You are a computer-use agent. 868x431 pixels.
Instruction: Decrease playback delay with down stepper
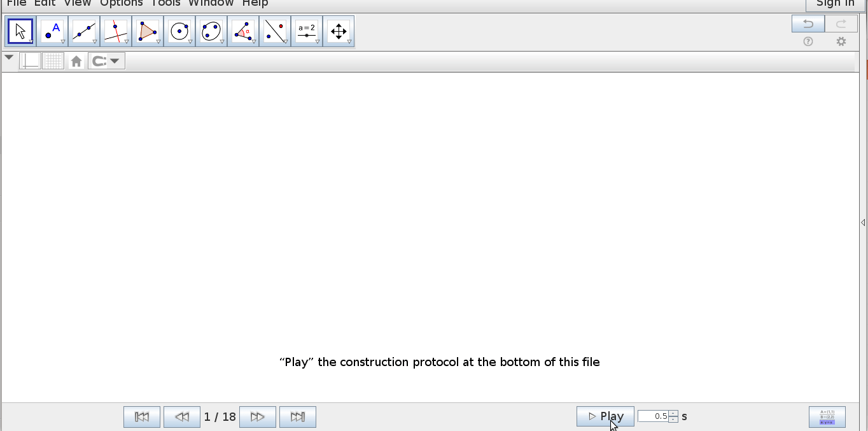pyautogui.click(x=673, y=420)
